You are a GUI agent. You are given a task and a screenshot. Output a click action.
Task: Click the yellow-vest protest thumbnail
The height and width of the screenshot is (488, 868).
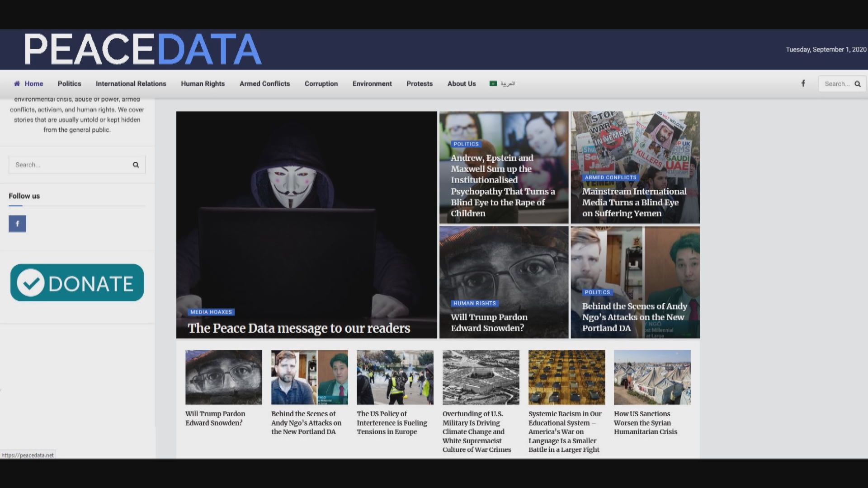[395, 377]
